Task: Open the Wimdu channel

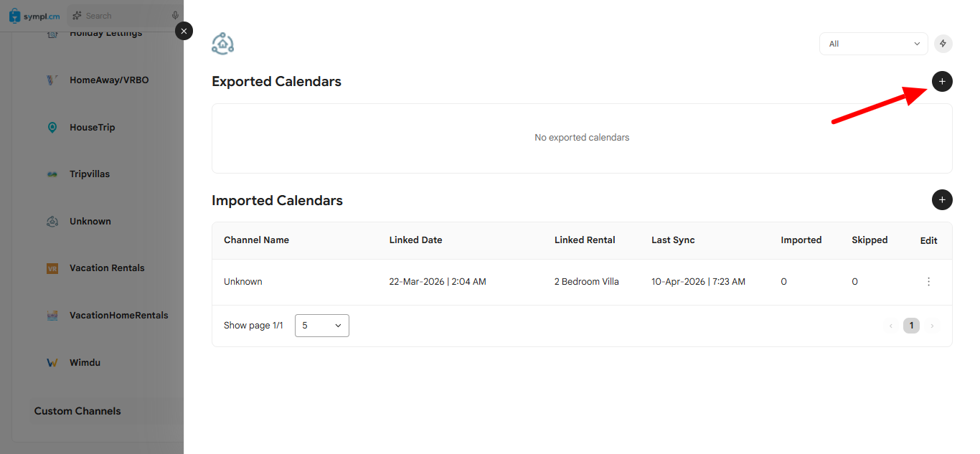Action: click(x=85, y=363)
